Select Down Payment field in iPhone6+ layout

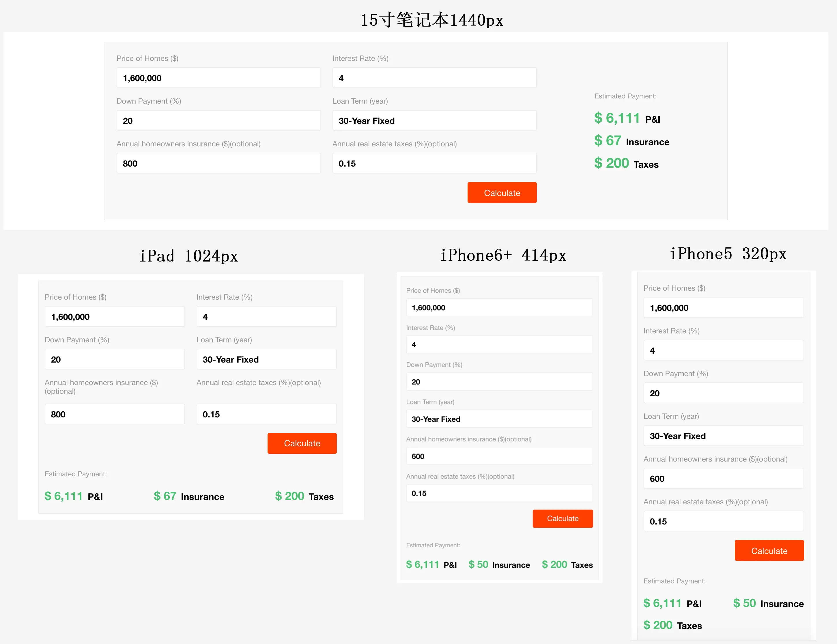(499, 382)
